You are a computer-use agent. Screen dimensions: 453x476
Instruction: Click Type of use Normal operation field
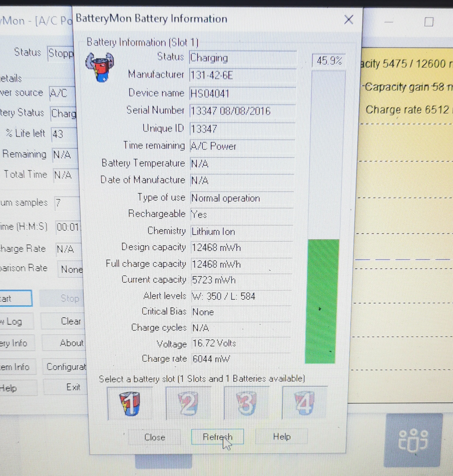click(242, 198)
